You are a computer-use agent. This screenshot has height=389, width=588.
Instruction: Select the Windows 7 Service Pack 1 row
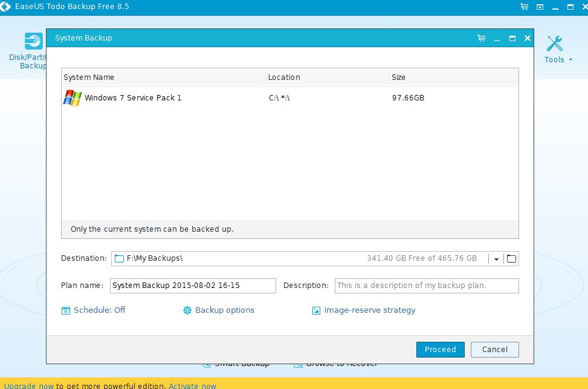(289, 97)
